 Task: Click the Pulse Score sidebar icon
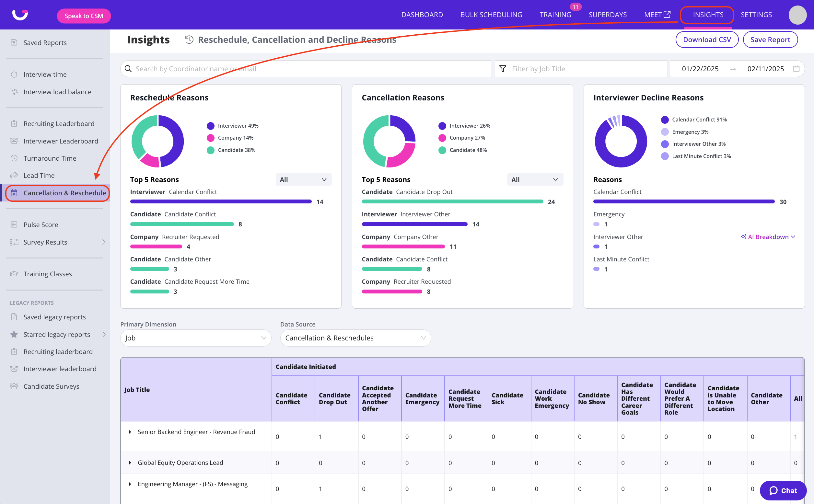pyautogui.click(x=14, y=224)
